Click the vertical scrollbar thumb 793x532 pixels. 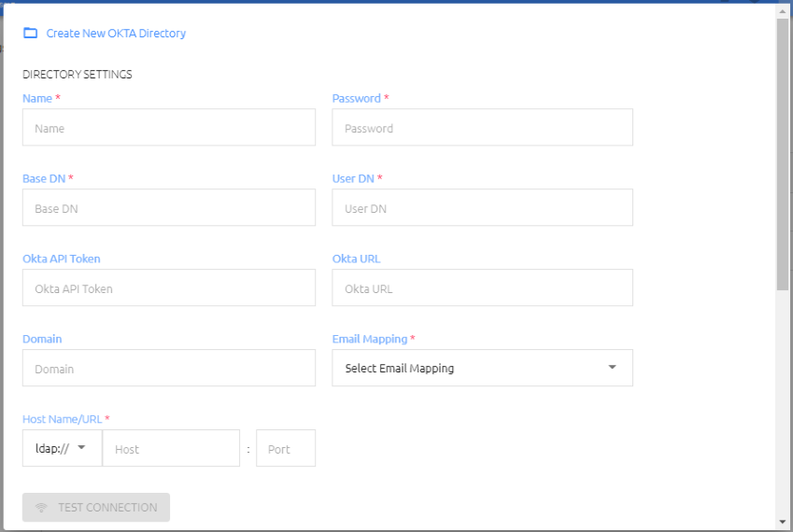tap(783, 155)
